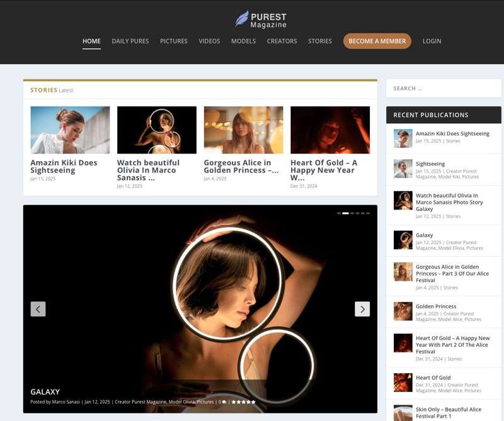
Task: Advance to the next slide arrow
Action: [x=362, y=309]
